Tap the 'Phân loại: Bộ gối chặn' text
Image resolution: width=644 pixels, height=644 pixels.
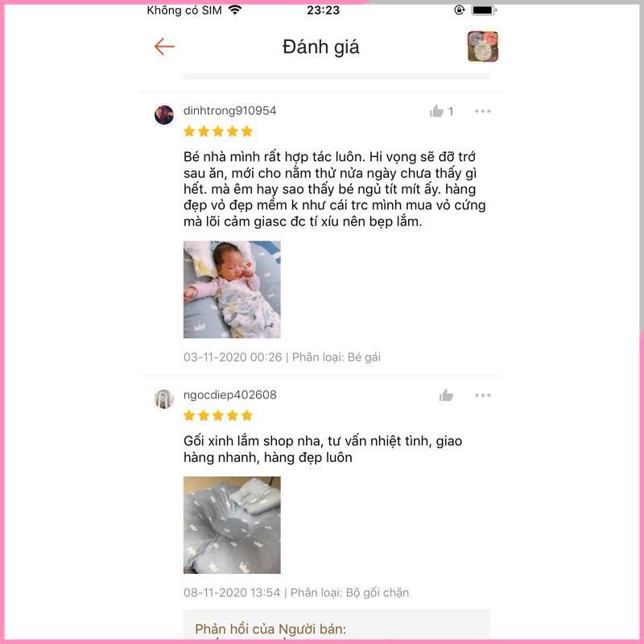tap(349, 592)
